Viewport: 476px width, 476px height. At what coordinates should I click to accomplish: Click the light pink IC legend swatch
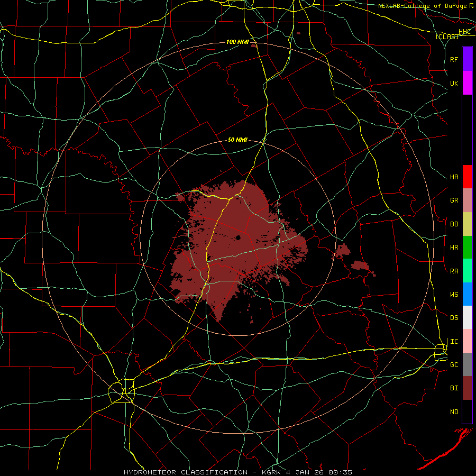pos(467,341)
